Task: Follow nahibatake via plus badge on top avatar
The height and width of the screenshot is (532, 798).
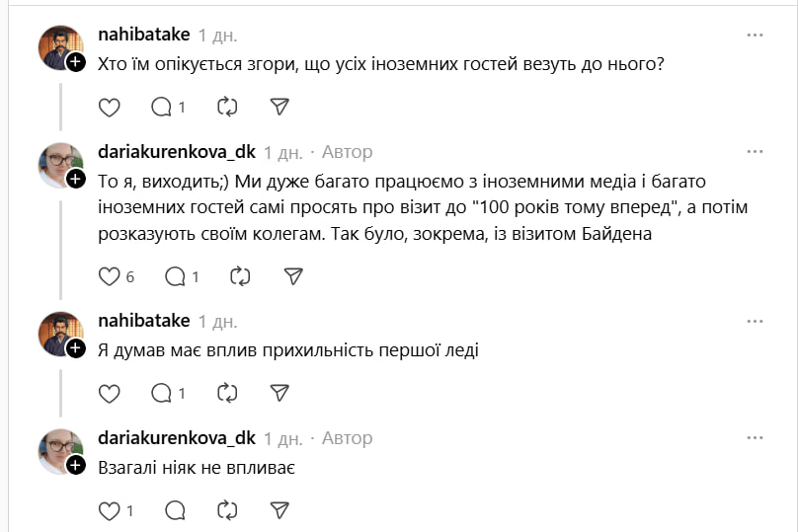Action: (76, 62)
